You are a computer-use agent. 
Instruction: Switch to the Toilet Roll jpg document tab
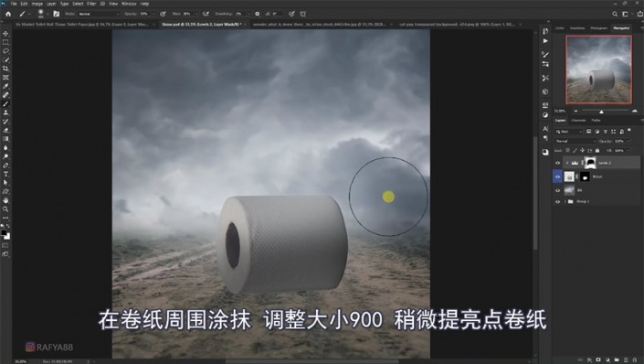click(x=82, y=25)
